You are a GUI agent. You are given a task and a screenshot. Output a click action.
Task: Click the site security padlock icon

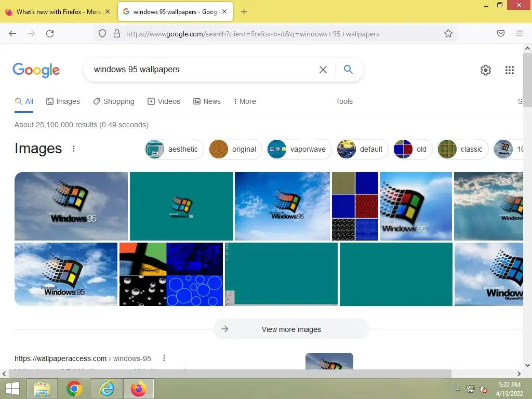click(117, 34)
